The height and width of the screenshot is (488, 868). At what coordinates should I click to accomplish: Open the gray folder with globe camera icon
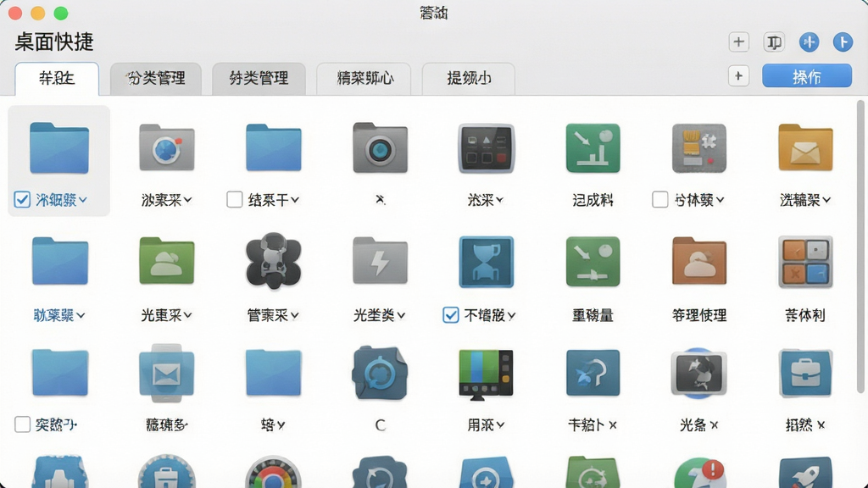[167, 147]
